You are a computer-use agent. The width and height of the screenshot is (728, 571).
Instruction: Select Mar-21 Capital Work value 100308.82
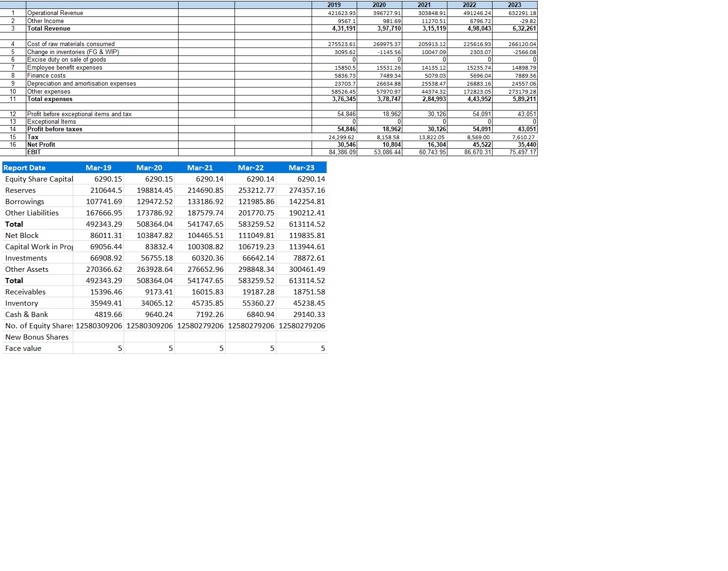click(x=205, y=246)
